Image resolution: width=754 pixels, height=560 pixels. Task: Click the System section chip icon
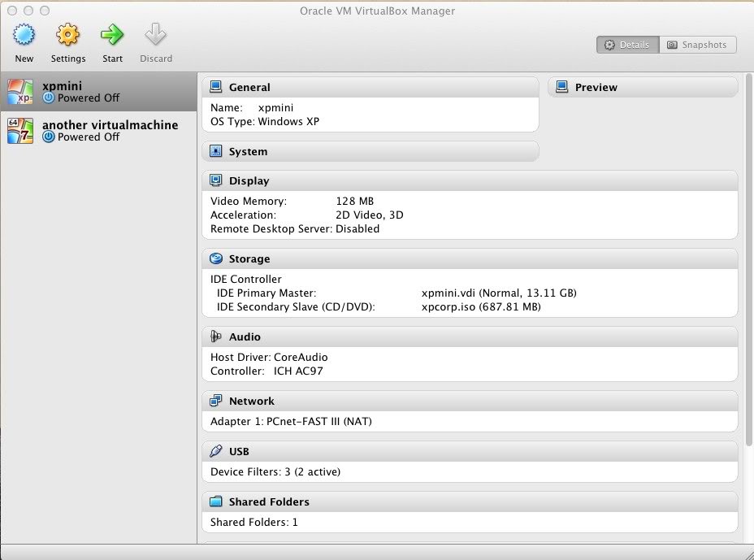coord(216,151)
